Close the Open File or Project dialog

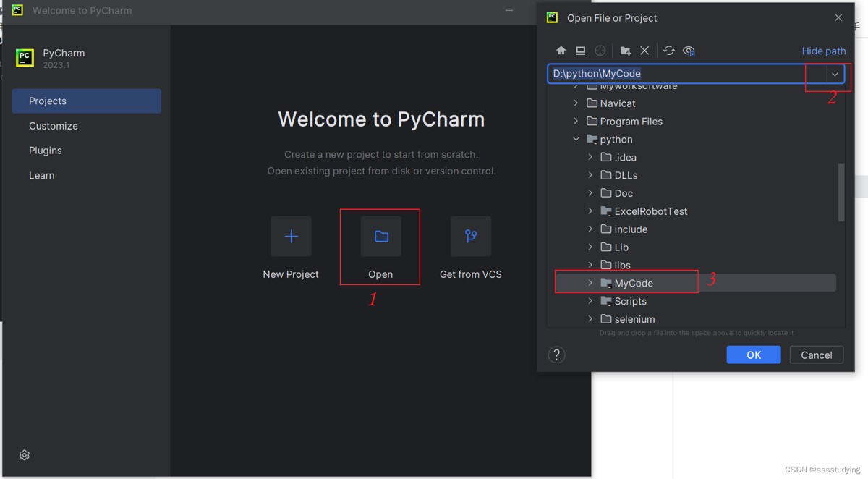coord(838,18)
